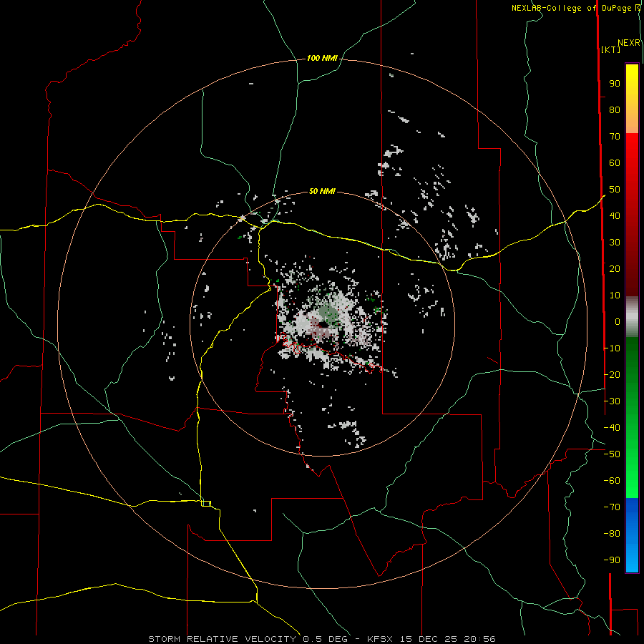The height and width of the screenshot is (644, 644).
Task: Click the -60 knot scale label
Action: click(x=612, y=481)
